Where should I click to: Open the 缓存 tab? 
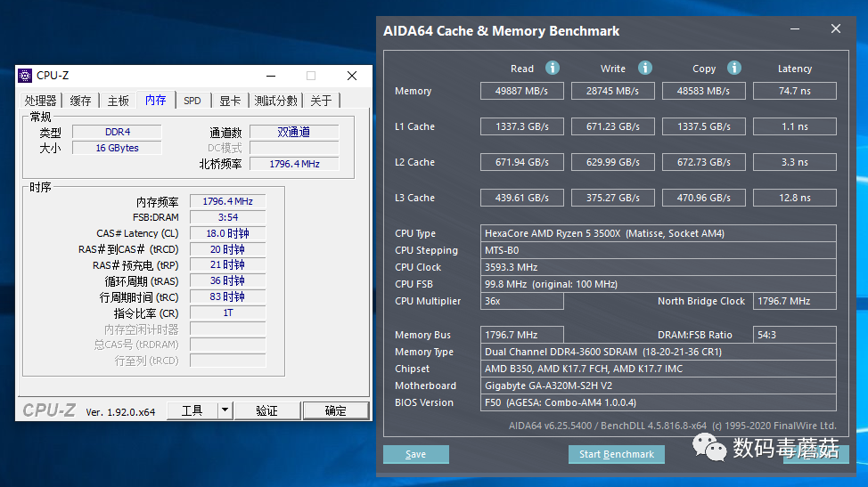pos(80,101)
